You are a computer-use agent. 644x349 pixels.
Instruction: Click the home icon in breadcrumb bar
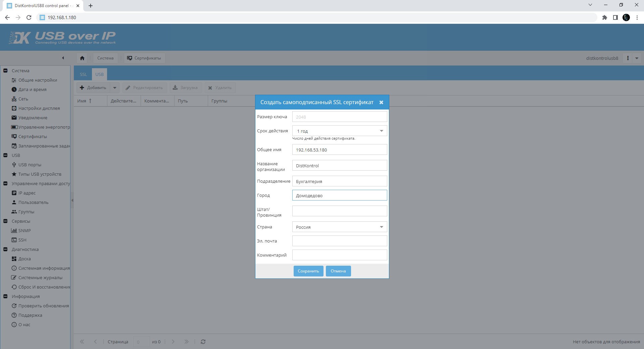point(82,58)
